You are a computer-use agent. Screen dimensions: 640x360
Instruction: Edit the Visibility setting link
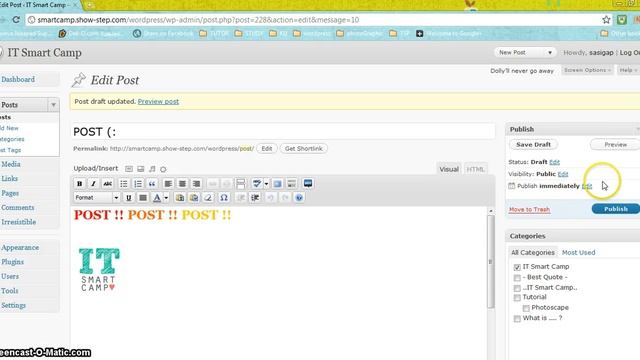coord(563,174)
